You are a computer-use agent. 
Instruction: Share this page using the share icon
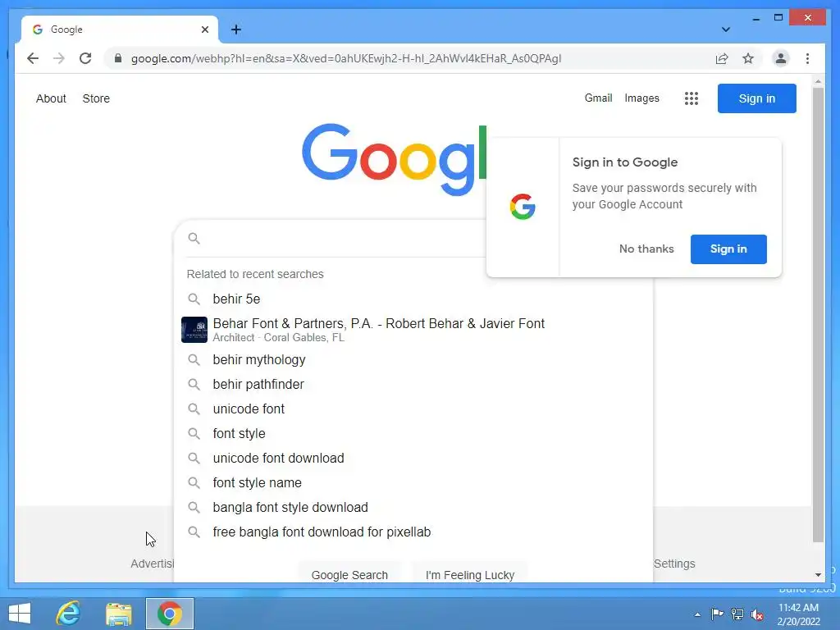point(722,58)
